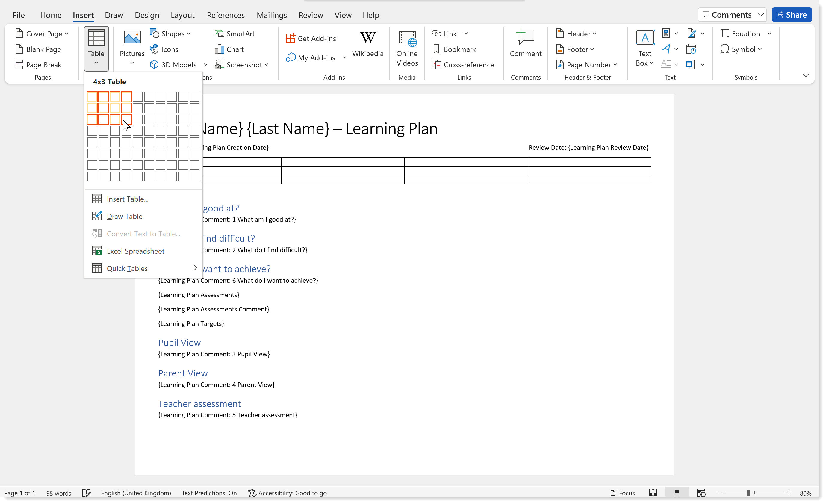Click the Pupil View heading
This screenshot has width=826, height=504.
(x=179, y=342)
